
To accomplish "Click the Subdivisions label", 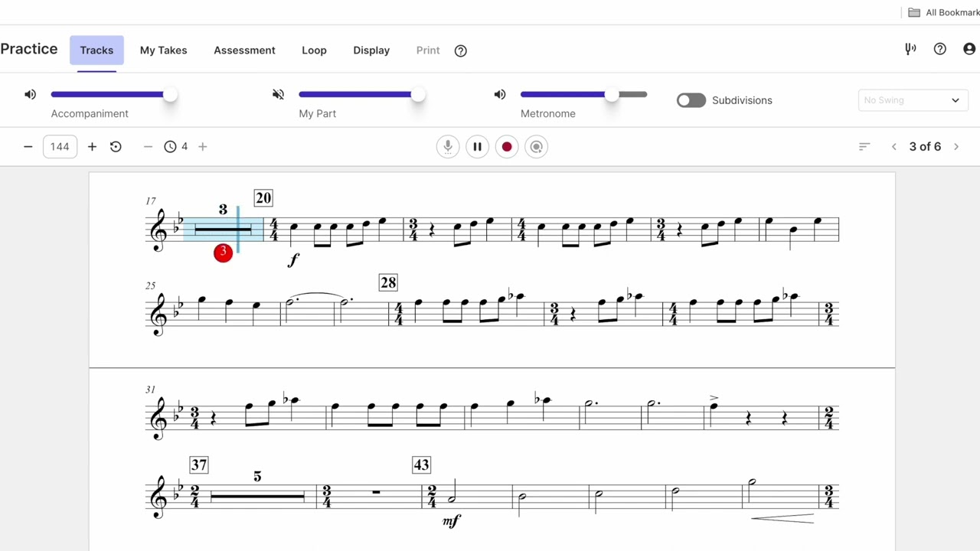I will pos(742,100).
